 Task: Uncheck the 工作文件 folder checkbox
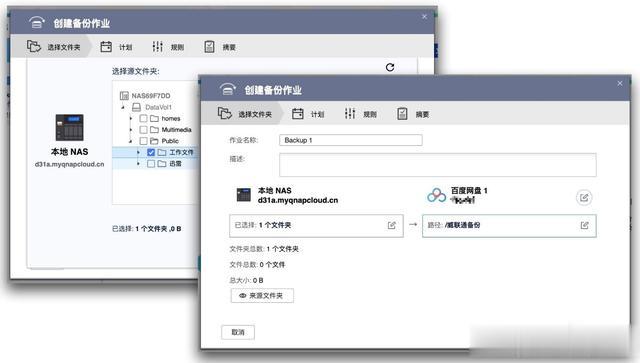coord(151,152)
